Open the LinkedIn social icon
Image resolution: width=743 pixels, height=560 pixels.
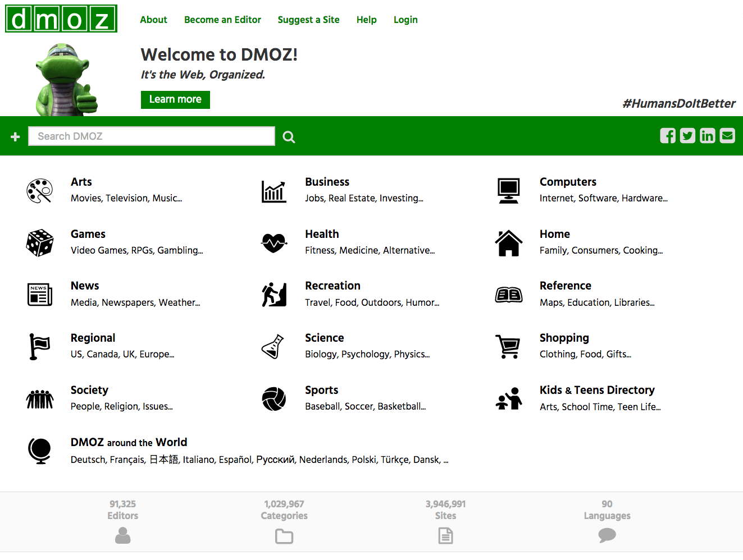click(x=708, y=136)
